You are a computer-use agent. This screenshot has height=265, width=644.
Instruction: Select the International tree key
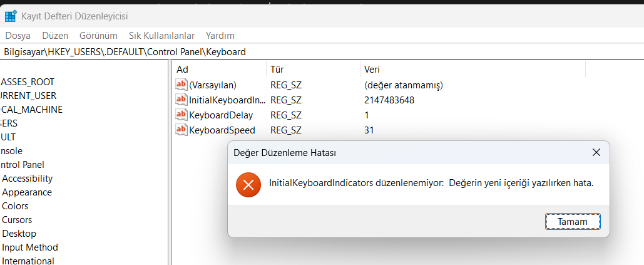pyautogui.click(x=28, y=261)
